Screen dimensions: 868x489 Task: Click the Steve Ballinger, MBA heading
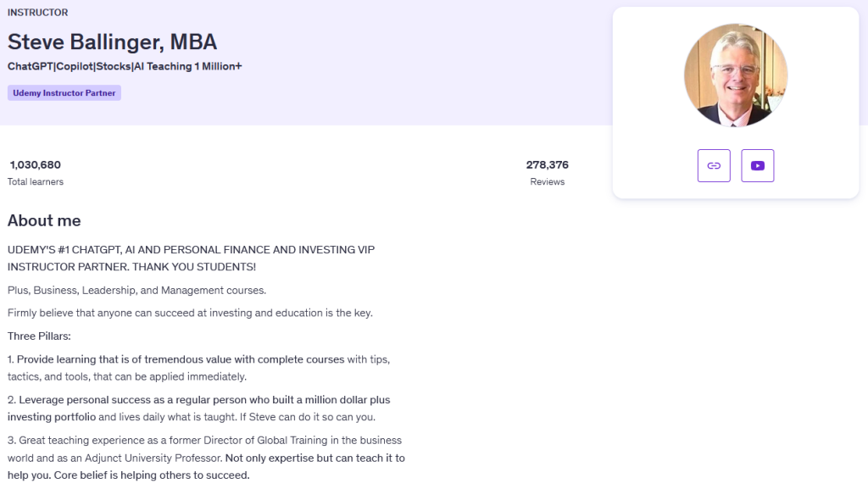tap(112, 42)
